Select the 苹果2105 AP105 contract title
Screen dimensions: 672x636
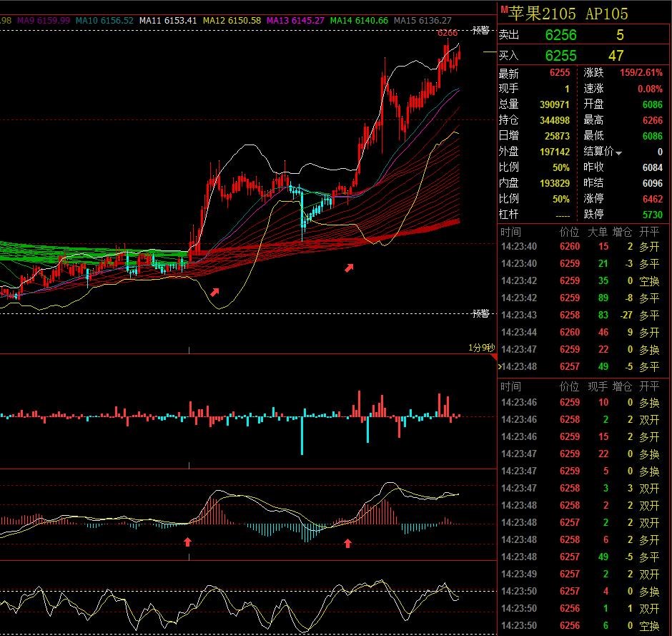coord(568,14)
